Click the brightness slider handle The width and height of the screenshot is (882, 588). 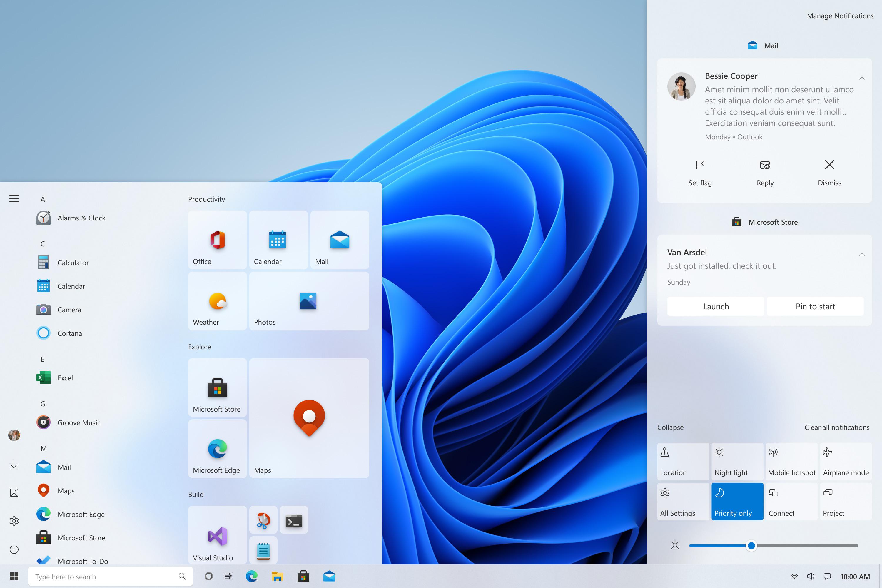(751, 546)
